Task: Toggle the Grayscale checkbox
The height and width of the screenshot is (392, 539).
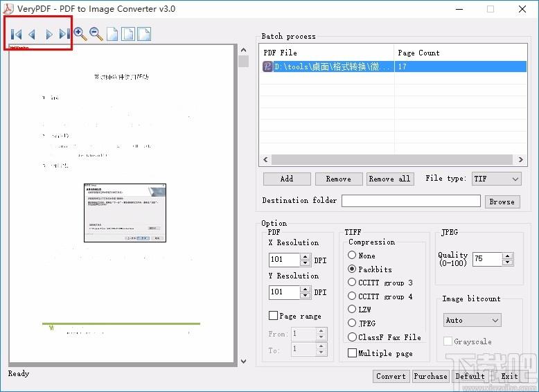Action: coord(448,341)
